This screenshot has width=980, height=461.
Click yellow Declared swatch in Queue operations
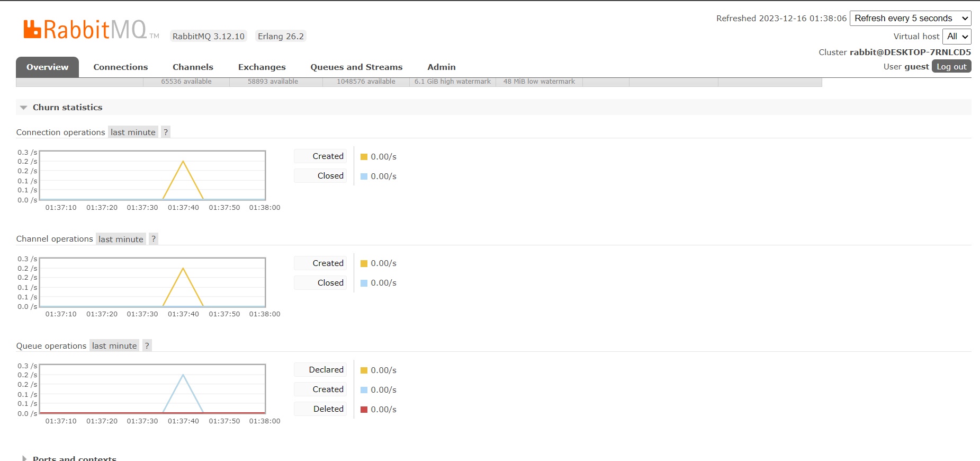tap(364, 370)
